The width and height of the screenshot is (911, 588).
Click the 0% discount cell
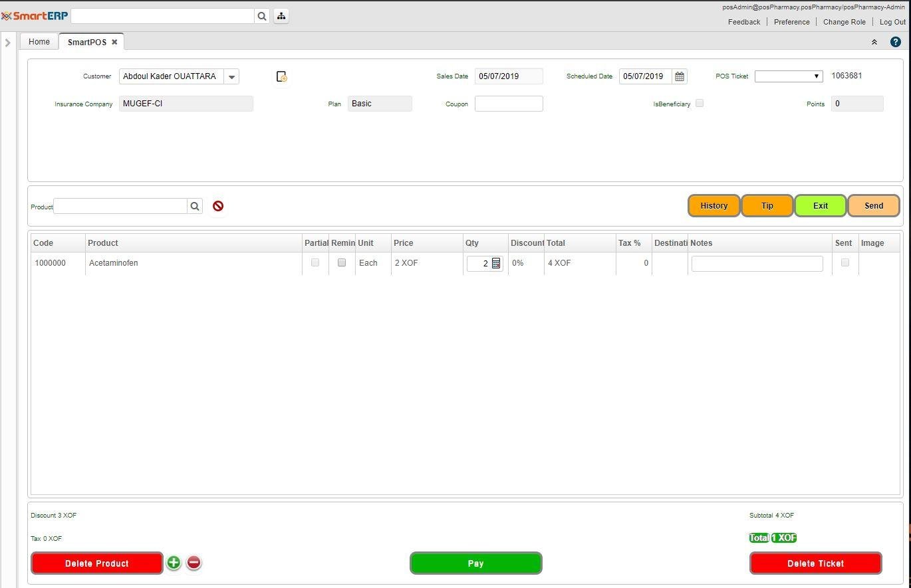click(526, 263)
